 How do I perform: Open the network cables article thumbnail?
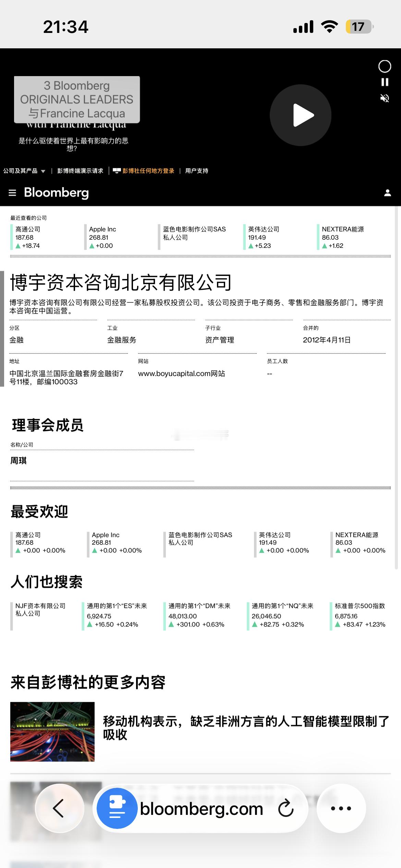click(52, 732)
